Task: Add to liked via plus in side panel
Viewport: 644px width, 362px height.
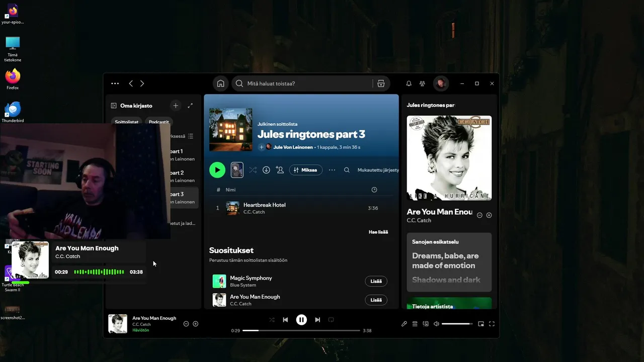Action: [x=489, y=215]
